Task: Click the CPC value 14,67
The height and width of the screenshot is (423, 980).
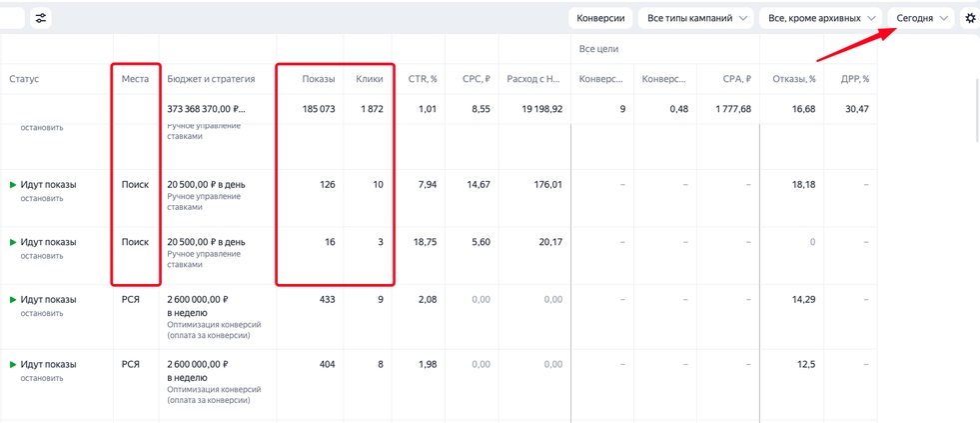Action: point(480,185)
